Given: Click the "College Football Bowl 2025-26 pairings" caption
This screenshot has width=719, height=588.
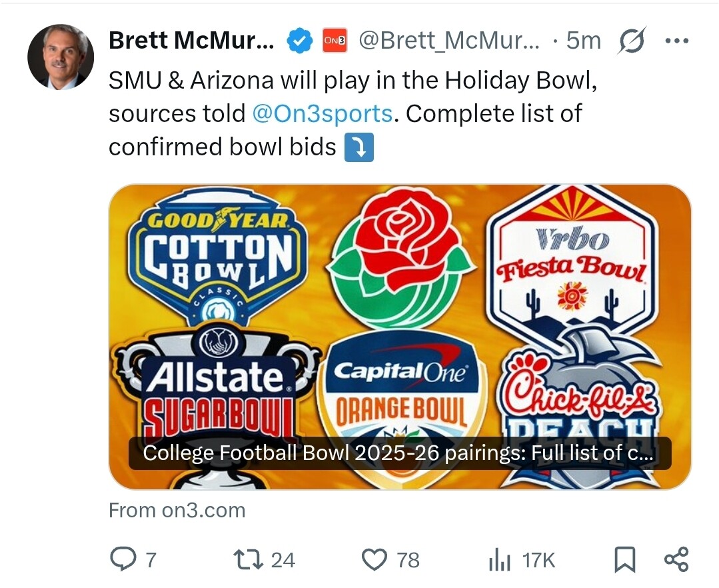Looking at the screenshot, I should pos(398,453).
